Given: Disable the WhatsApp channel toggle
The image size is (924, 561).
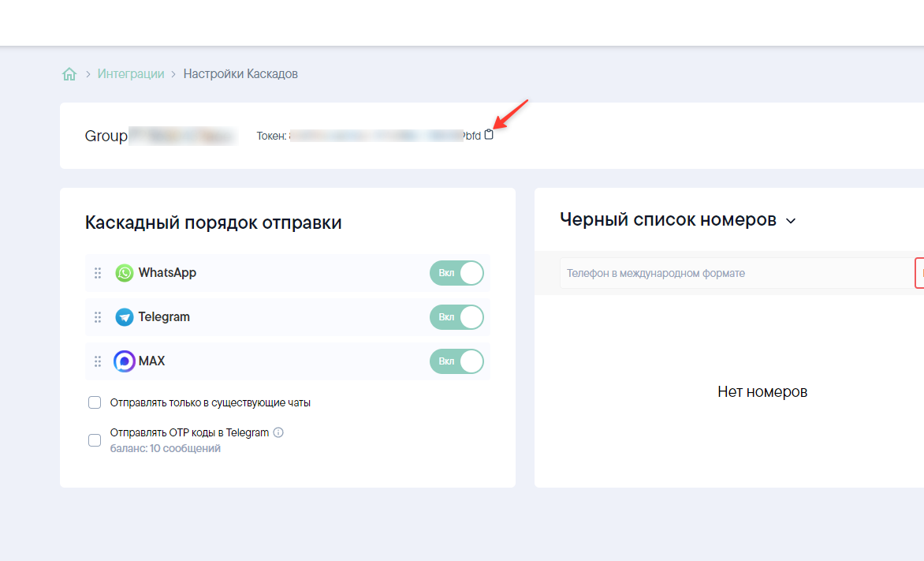Looking at the screenshot, I should point(456,273).
